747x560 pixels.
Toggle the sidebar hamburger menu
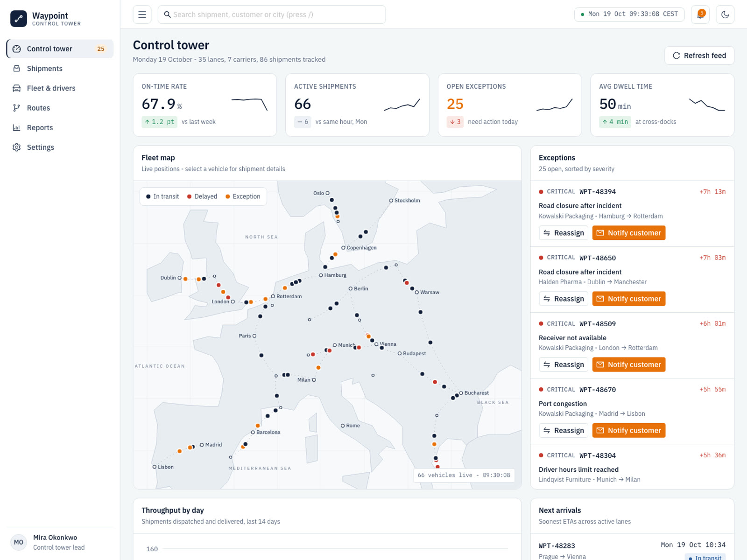pos(142,14)
